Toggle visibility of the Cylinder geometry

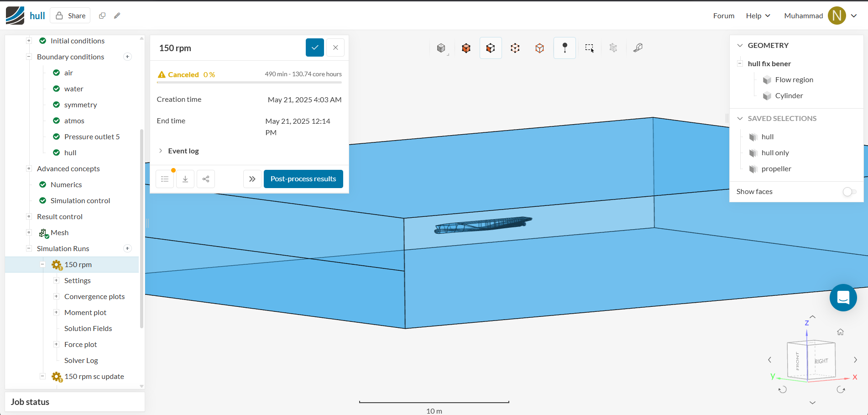coord(768,95)
